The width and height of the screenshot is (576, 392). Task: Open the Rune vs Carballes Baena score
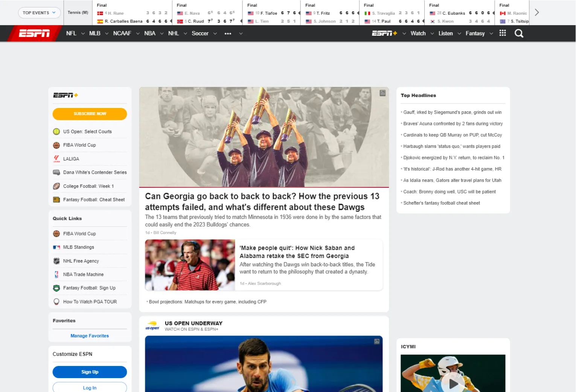pos(133,13)
